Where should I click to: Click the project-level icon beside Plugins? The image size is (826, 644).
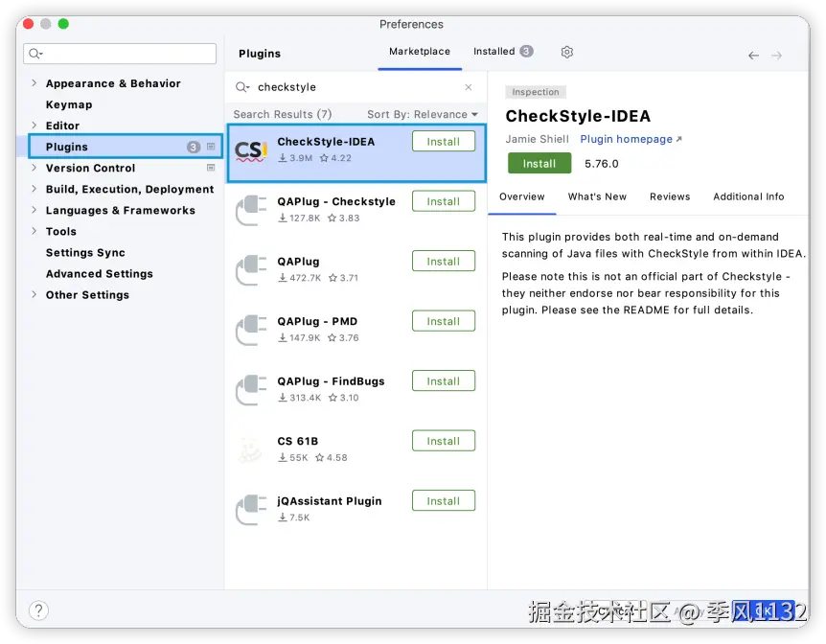(211, 147)
